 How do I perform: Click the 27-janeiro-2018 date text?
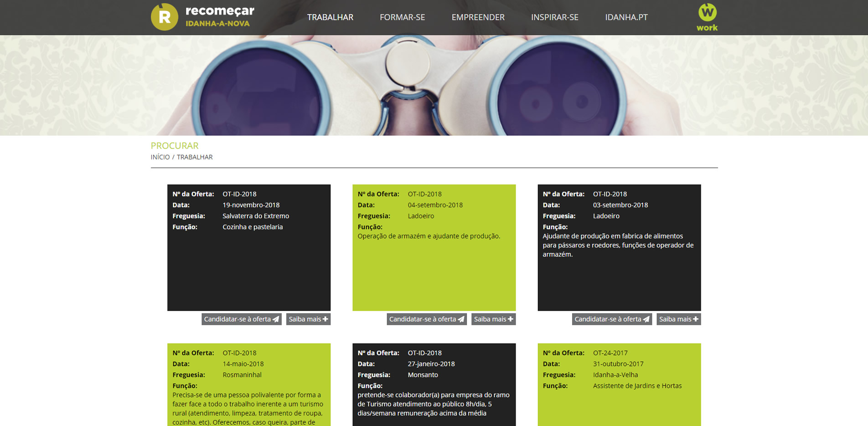coord(431,364)
